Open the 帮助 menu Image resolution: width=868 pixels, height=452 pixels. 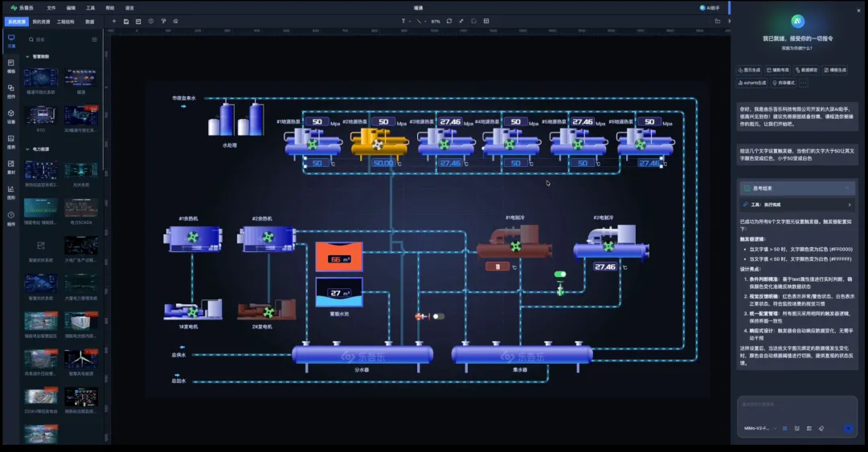[x=109, y=8]
